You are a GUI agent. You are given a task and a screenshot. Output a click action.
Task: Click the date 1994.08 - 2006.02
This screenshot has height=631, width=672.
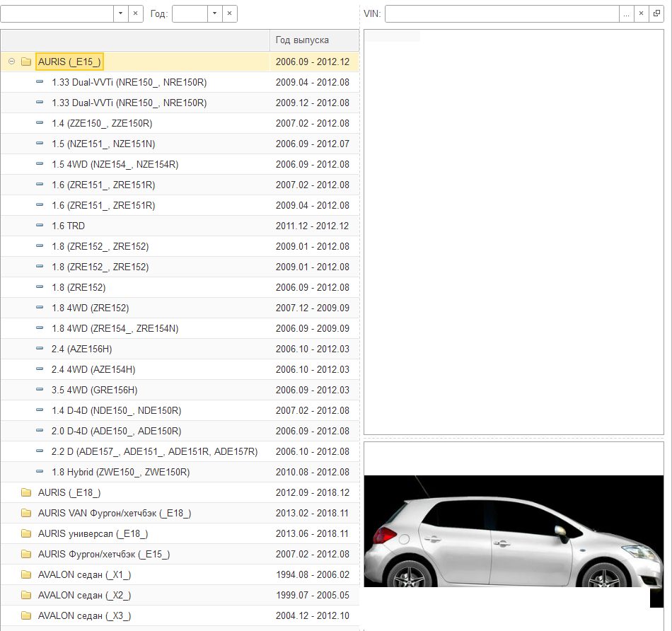point(313,574)
